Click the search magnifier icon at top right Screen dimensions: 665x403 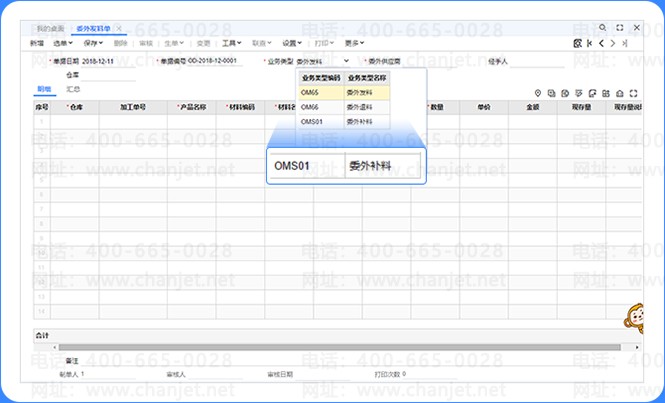click(x=602, y=27)
